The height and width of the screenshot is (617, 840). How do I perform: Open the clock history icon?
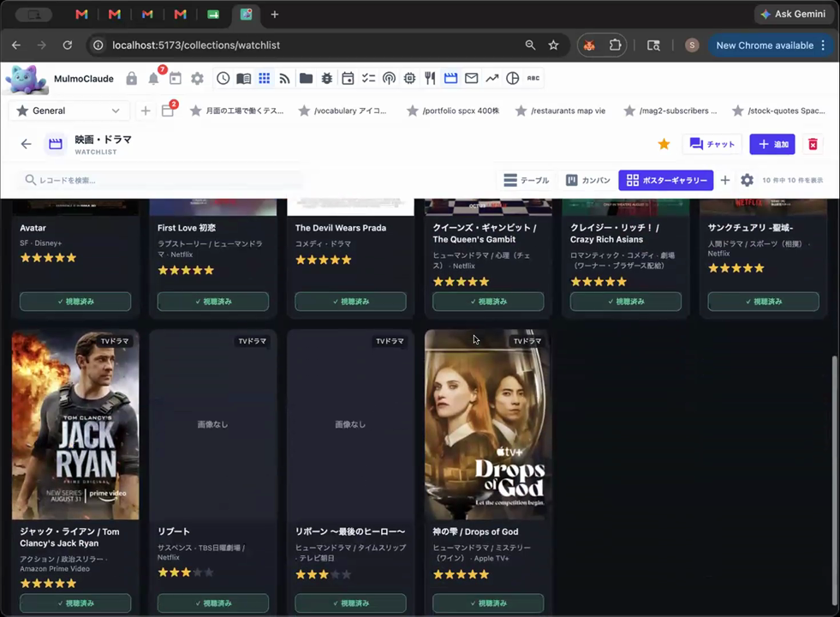[x=223, y=78]
